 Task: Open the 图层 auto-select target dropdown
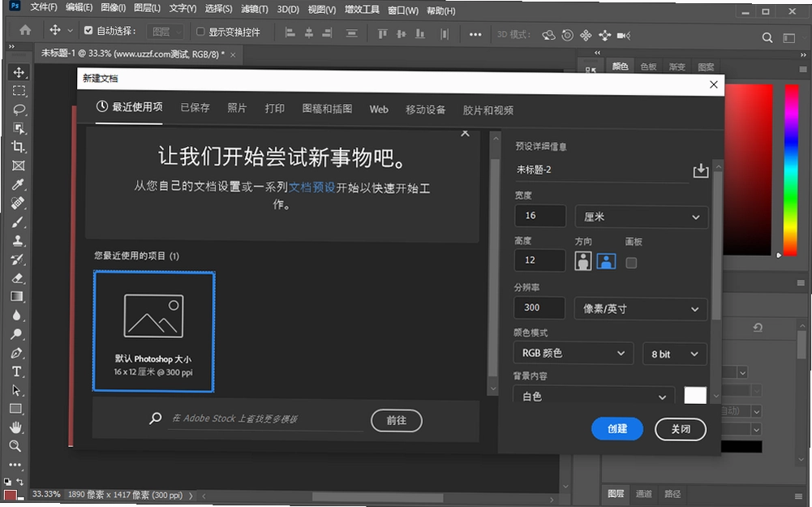165,32
